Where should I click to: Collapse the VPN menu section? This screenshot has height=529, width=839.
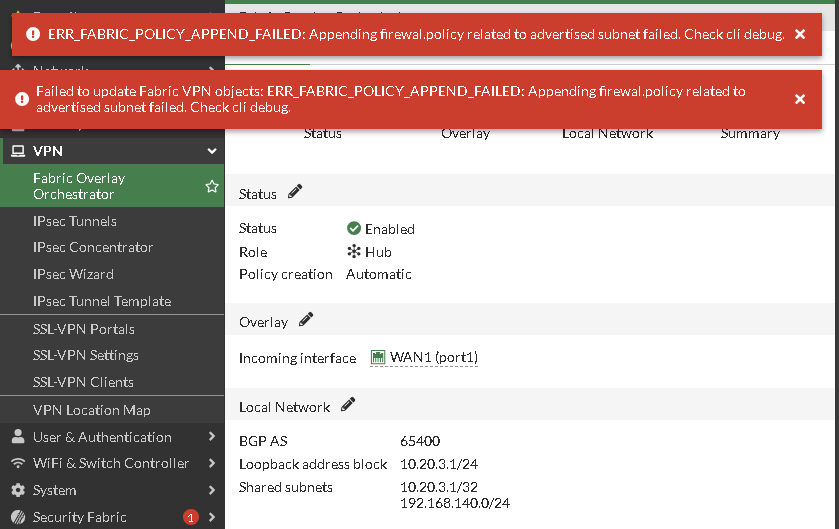pyautogui.click(x=211, y=151)
